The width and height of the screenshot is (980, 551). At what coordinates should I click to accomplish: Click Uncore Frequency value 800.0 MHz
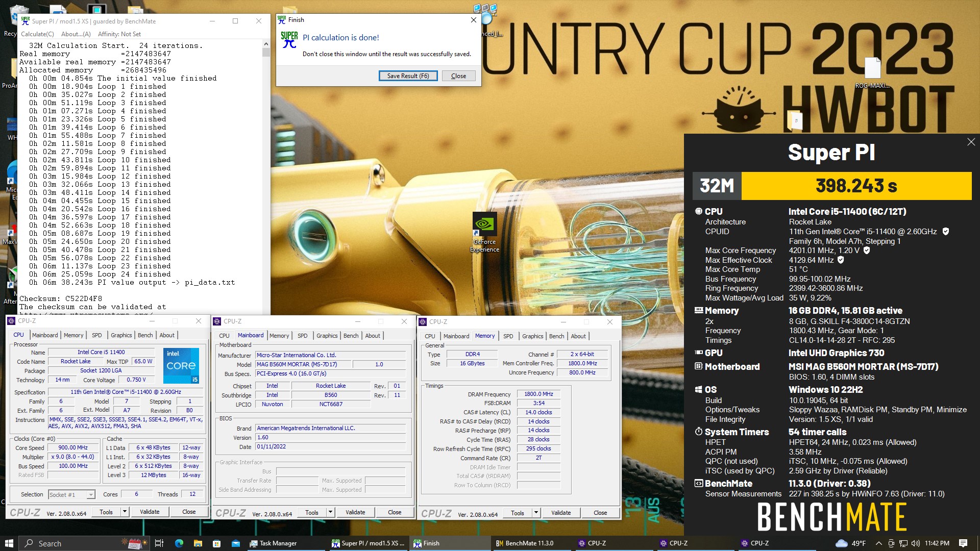pyautogui.click(x=582, y=372)
